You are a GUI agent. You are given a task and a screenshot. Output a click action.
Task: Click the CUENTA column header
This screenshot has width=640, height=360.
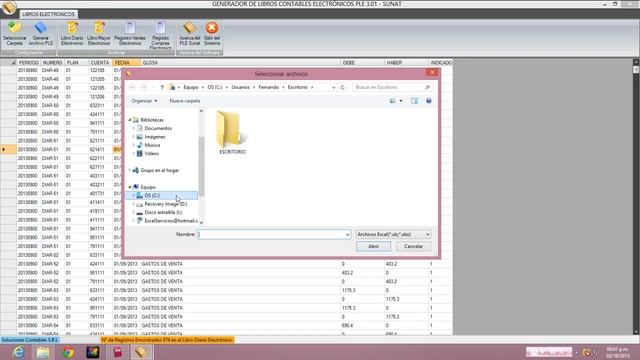click(101, 63)
